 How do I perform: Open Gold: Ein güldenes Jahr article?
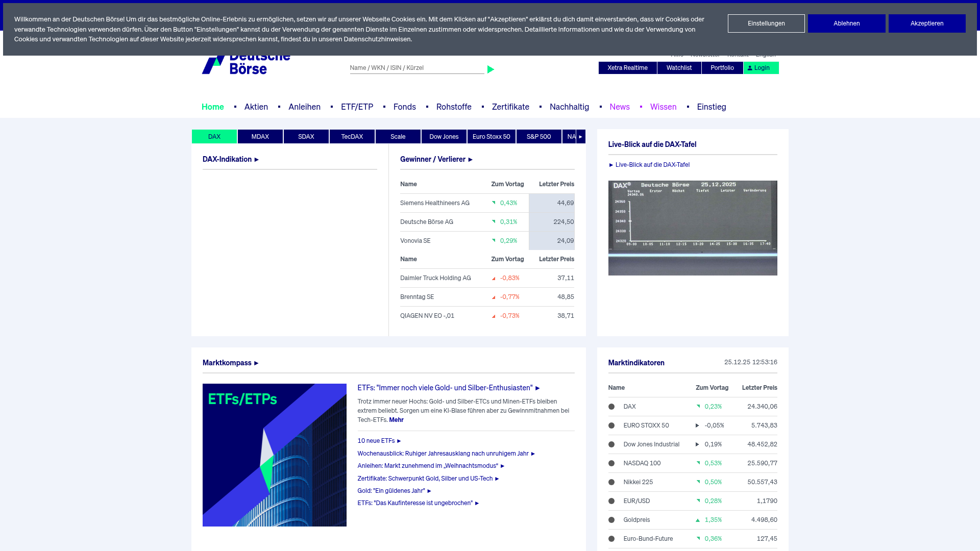(395, 491)
